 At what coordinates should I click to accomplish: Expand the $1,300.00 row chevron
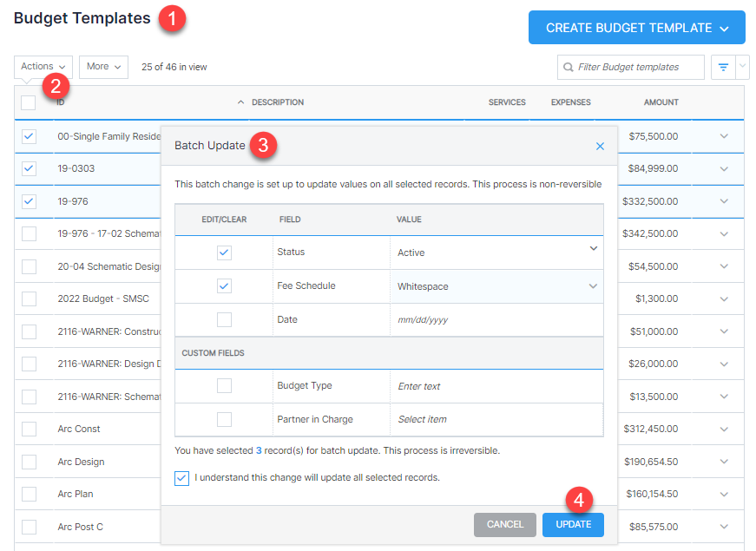pyautogui.click(x=724, y=298)
